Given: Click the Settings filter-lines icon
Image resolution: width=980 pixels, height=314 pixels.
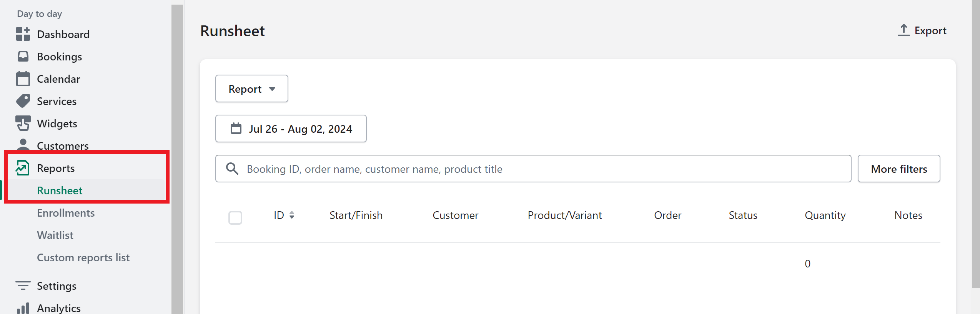Looking at the screenshot, I should [23, 286].
